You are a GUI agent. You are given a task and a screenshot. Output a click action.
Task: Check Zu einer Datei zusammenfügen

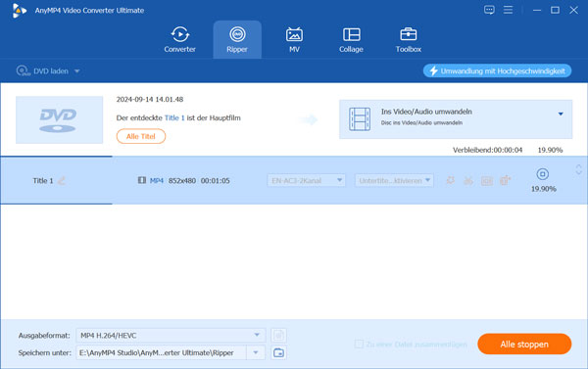tap(359, 344)
